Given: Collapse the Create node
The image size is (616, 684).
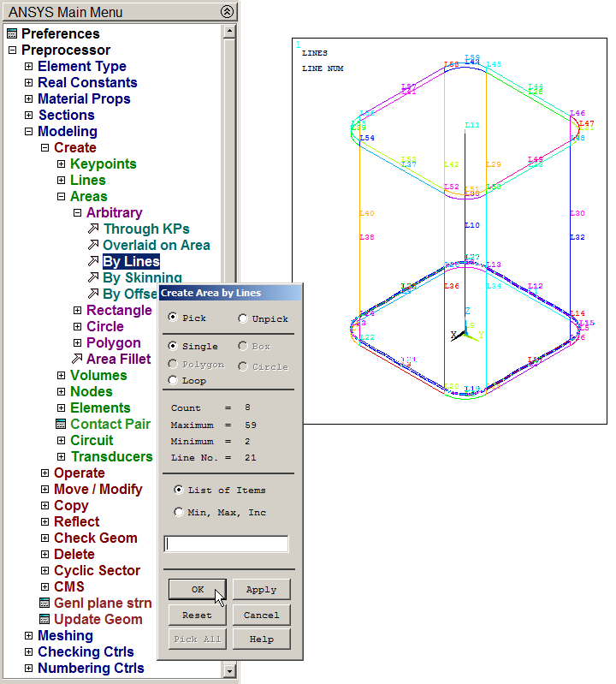Looking at the screenshot, I should (x=44, y=147).
